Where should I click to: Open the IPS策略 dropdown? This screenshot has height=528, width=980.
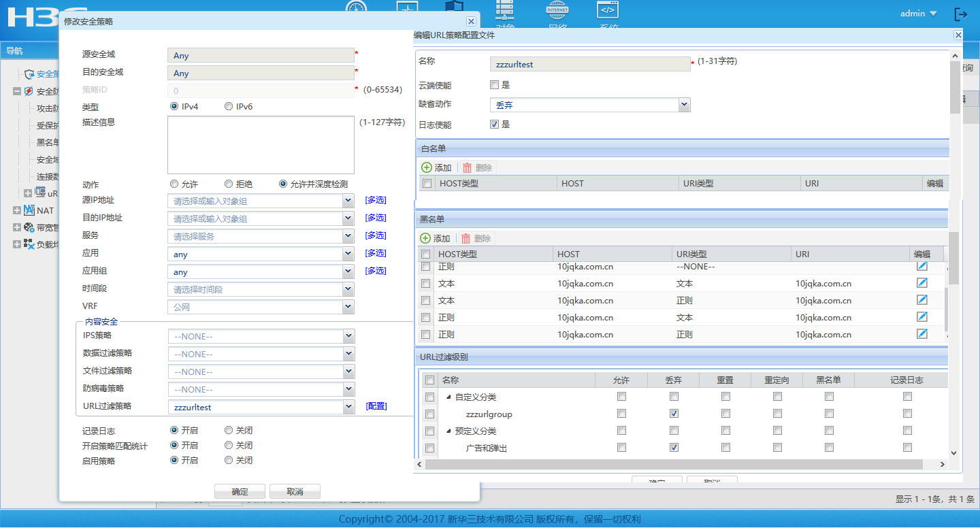(x=348, y=336)
